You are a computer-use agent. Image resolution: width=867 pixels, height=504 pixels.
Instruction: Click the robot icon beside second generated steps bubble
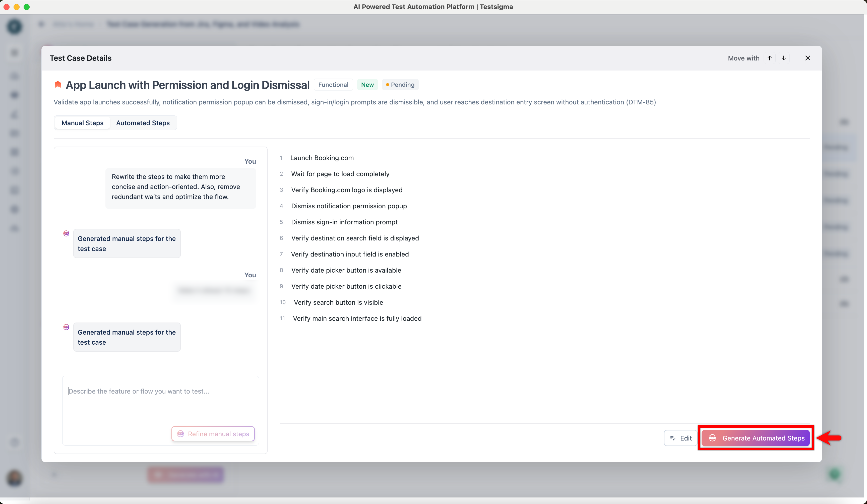66,327
